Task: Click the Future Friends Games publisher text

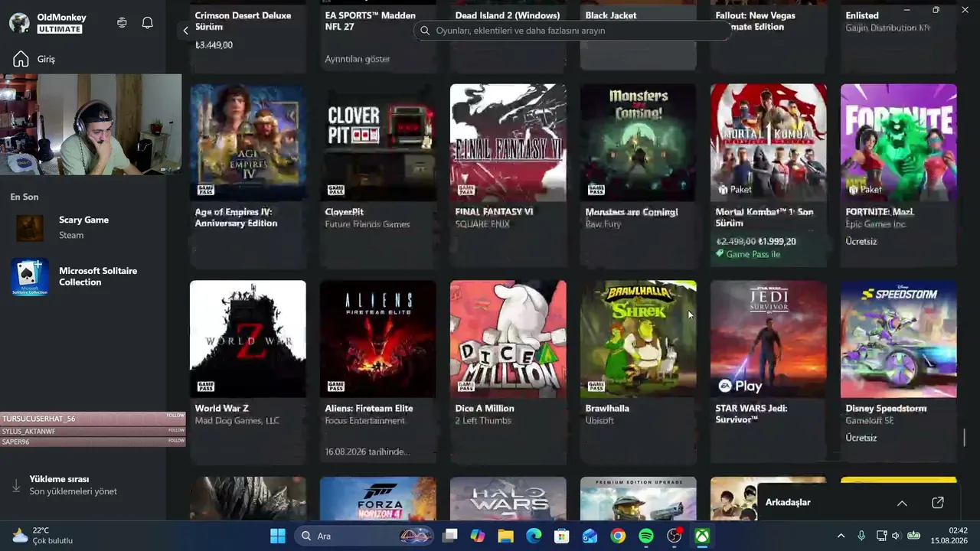Action: (367, 224)
